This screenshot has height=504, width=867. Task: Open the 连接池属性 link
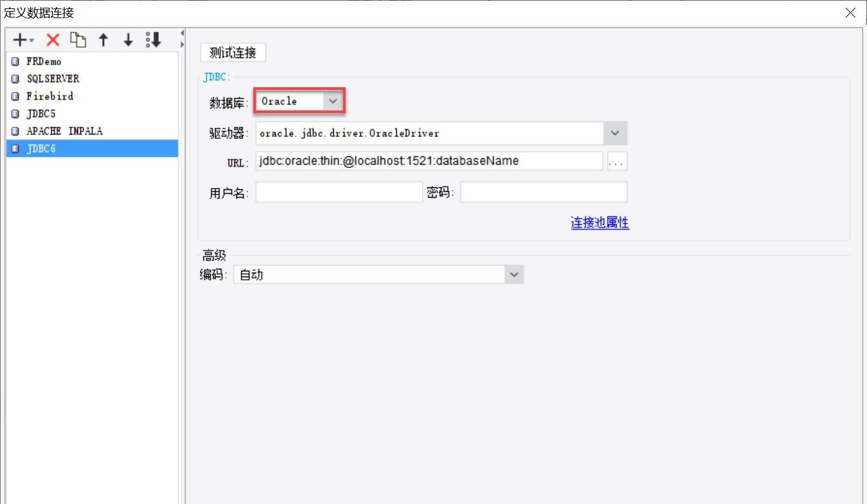point(600,223)
